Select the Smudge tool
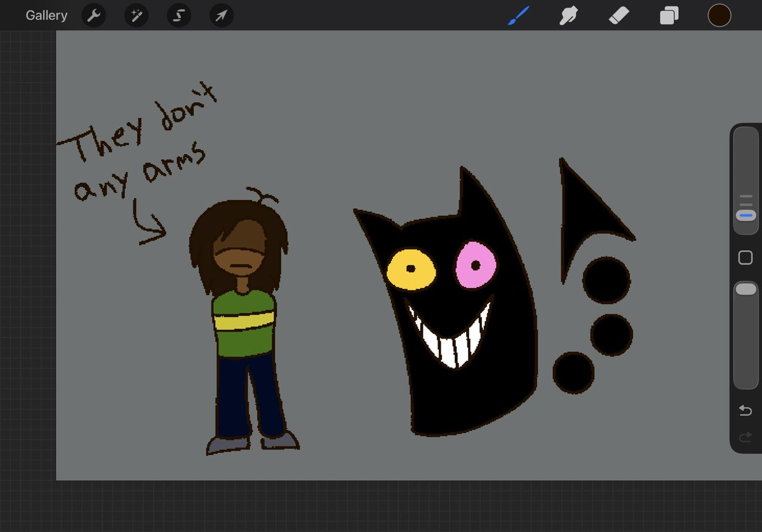Screen dimensions: 762x532 pos(568,15)
